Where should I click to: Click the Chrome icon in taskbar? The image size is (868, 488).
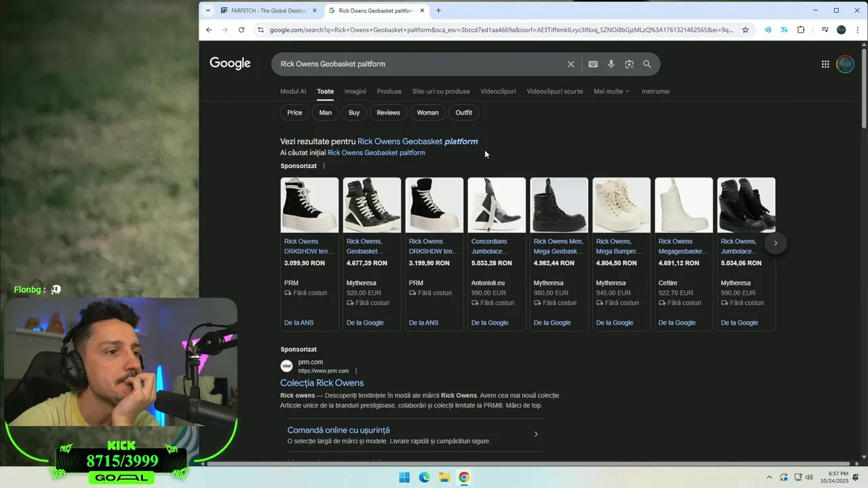coord(464,477)
